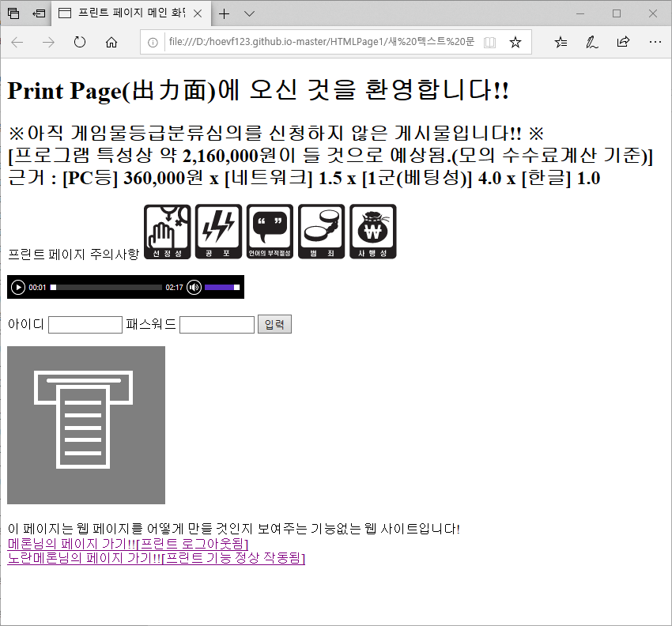Open the tab actions dropdown chevron
Screen dimensions: 672x626
pos(249,13)
